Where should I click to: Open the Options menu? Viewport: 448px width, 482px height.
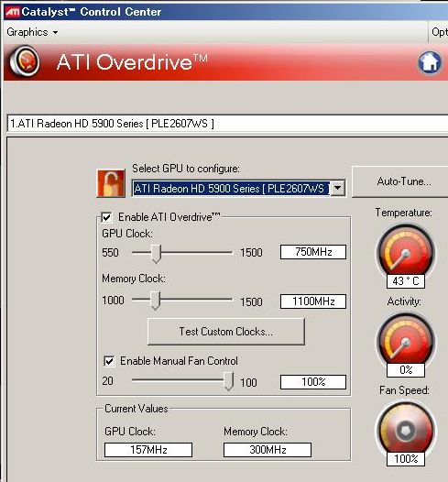point(440,32)
